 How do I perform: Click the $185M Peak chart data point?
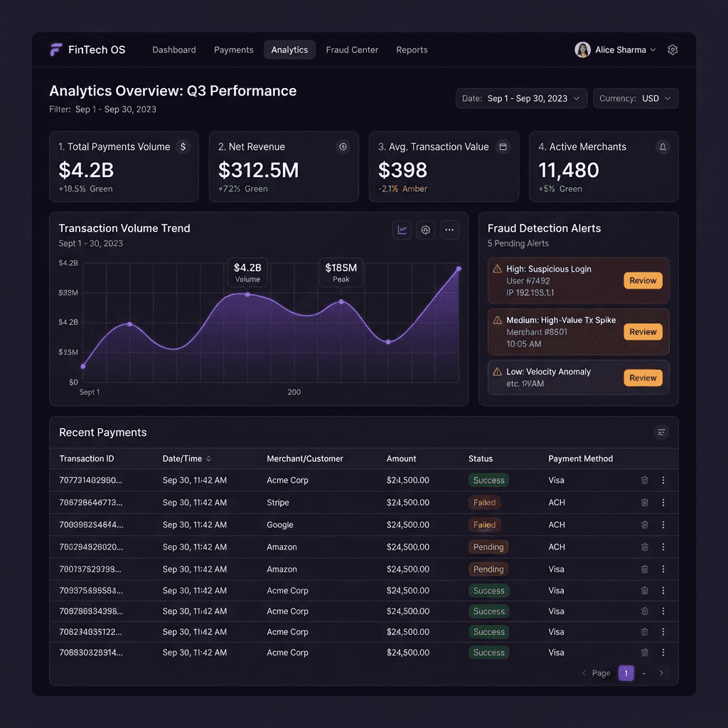pyautogui.click(x=341, y=301)
